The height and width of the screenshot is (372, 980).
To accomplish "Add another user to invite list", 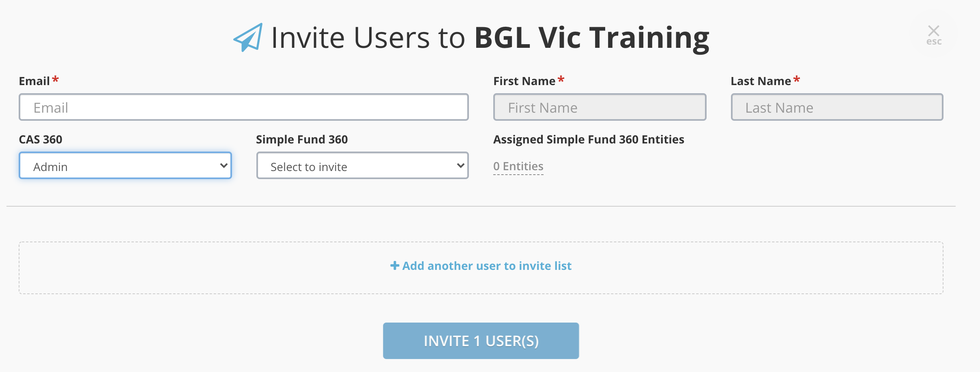I will pos(486,266).
